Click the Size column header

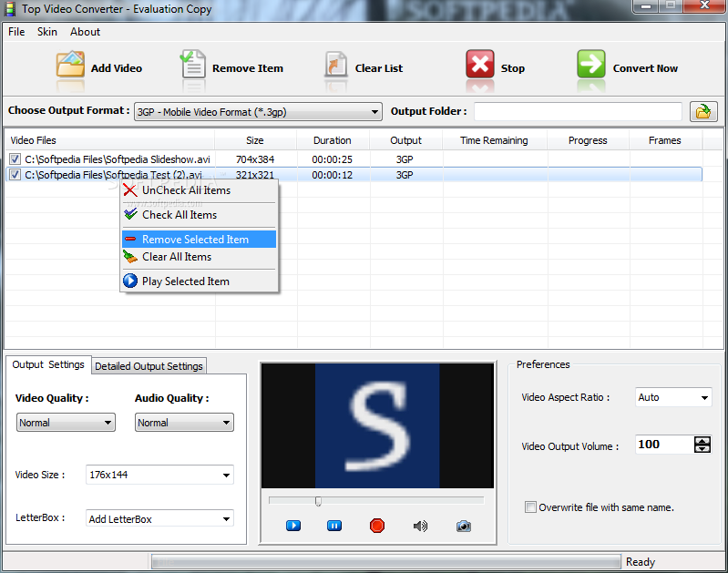pyautogui.click(x=255, y=140)
